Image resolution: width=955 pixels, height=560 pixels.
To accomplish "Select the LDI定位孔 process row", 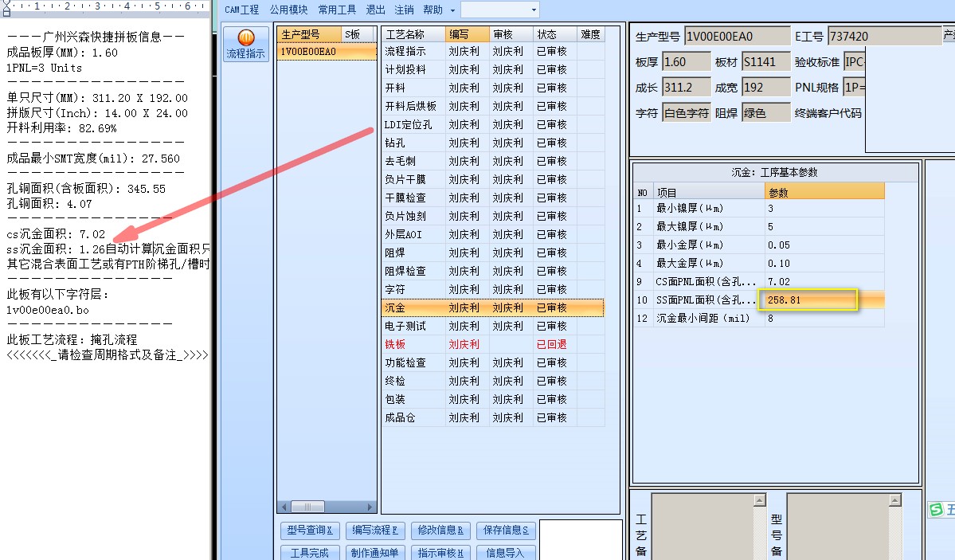I will (493, 125).
